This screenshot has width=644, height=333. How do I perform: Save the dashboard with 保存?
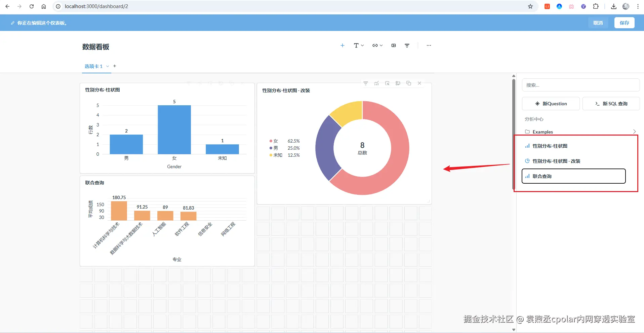click(x=625, y=23)
